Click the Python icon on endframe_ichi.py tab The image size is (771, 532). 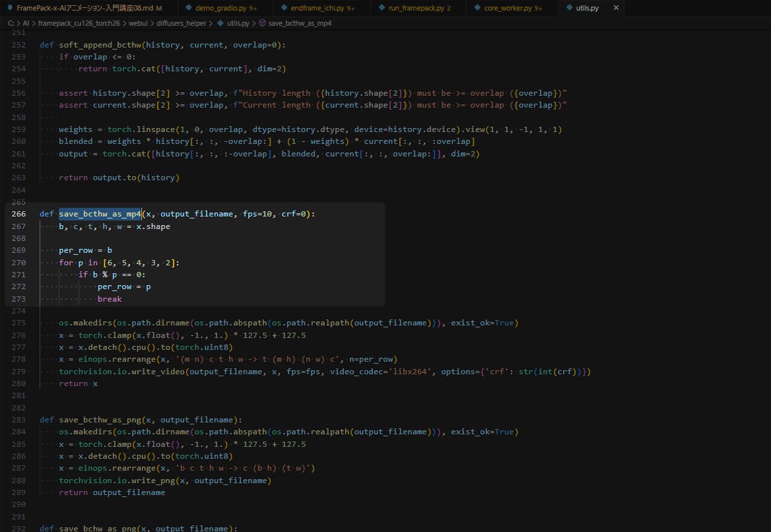pos(283,8)
